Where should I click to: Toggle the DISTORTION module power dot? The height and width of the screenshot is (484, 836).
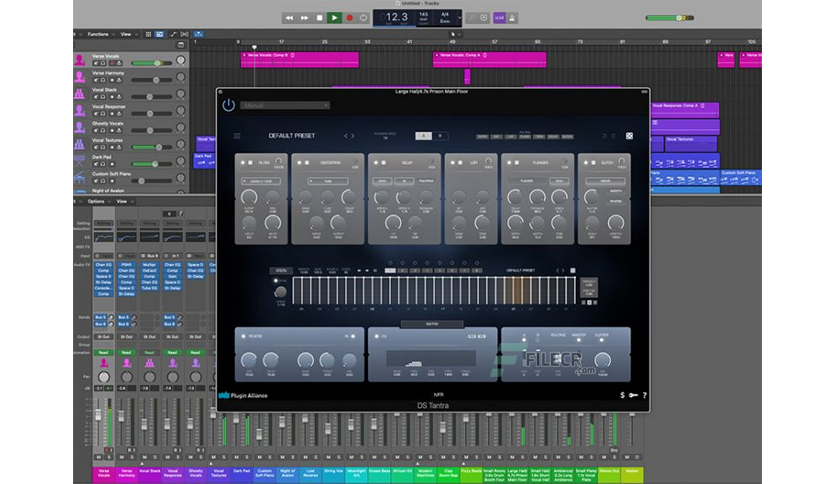[x=299, y=163]
